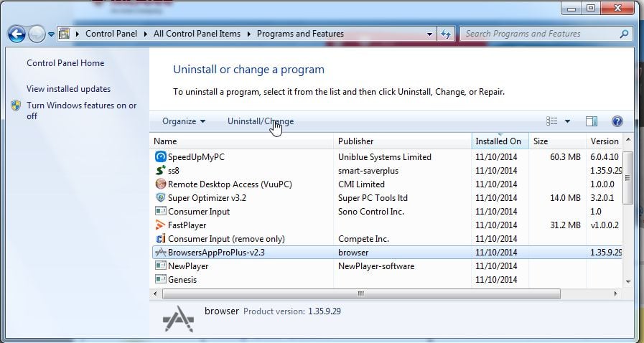Click the Genesis program icon
This screenshot has height=343, width=644.
161,279
